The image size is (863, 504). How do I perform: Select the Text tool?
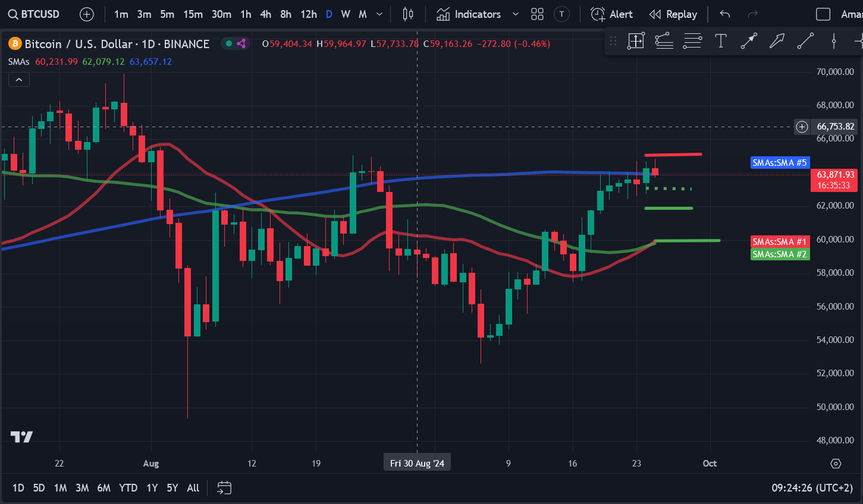click(x=721, y=41)
